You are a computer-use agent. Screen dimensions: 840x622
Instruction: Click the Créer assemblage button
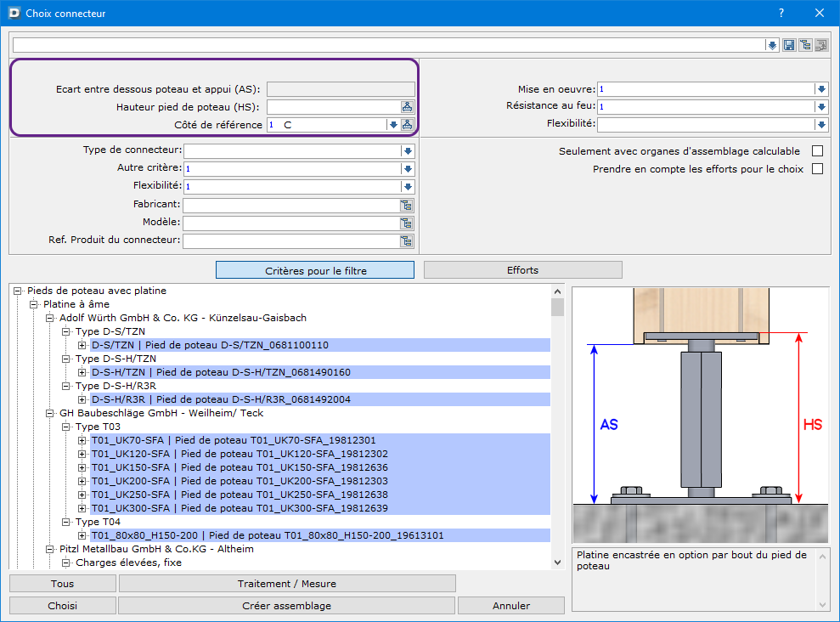click(286, 606)
